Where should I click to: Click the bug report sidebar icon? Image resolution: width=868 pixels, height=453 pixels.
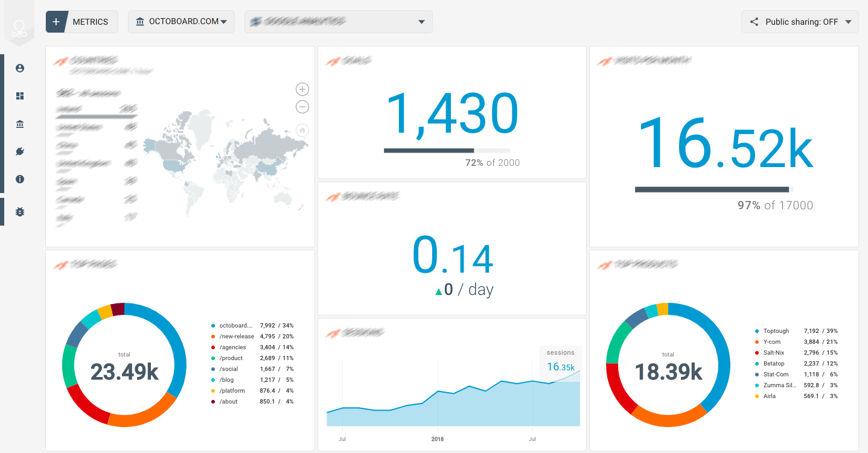(20, 212)
